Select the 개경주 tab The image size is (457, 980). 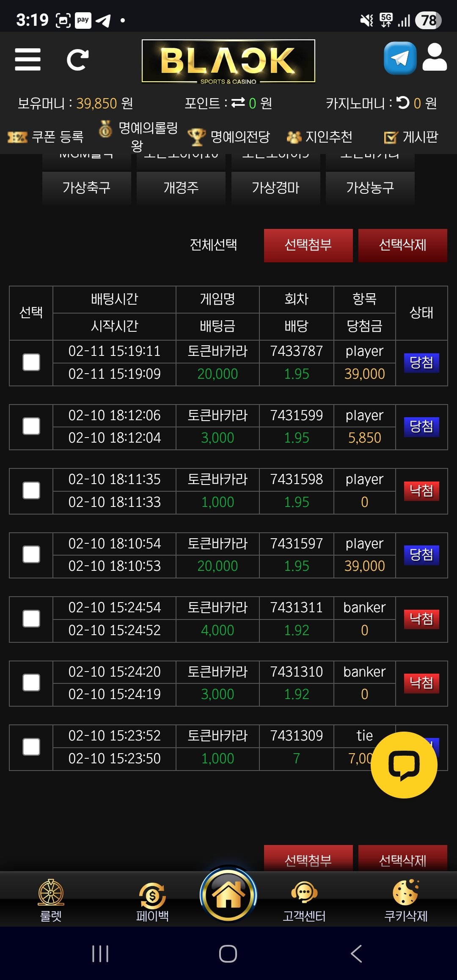[181, 187]
